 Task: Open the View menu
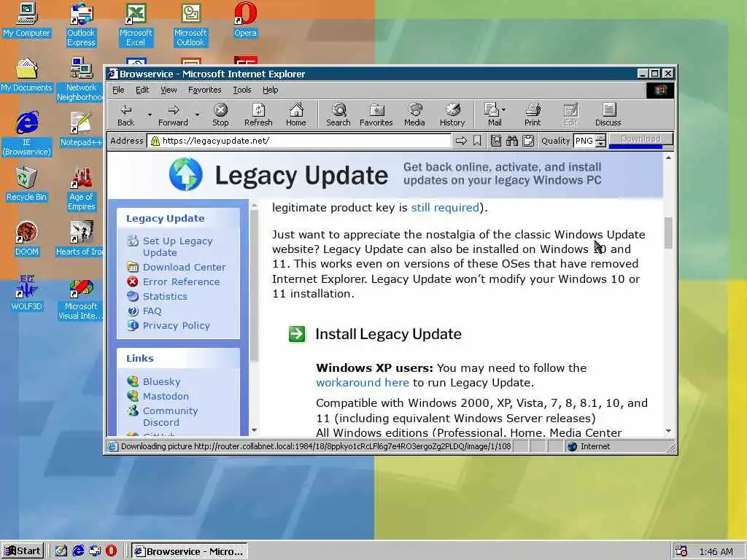tap(169, 90)
